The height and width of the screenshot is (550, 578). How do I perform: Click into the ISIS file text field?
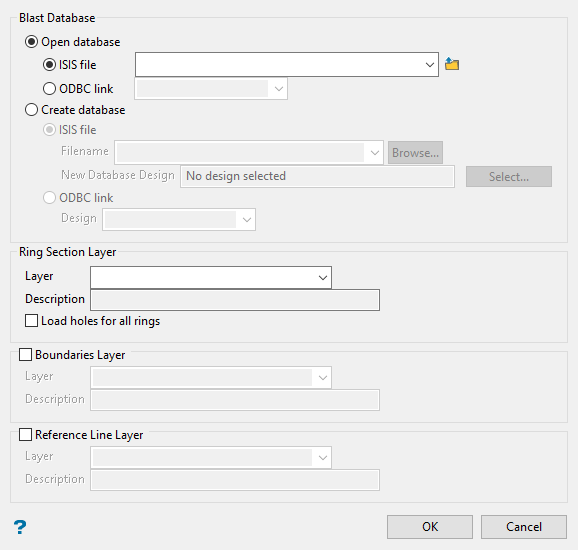(x=279, y=65)
